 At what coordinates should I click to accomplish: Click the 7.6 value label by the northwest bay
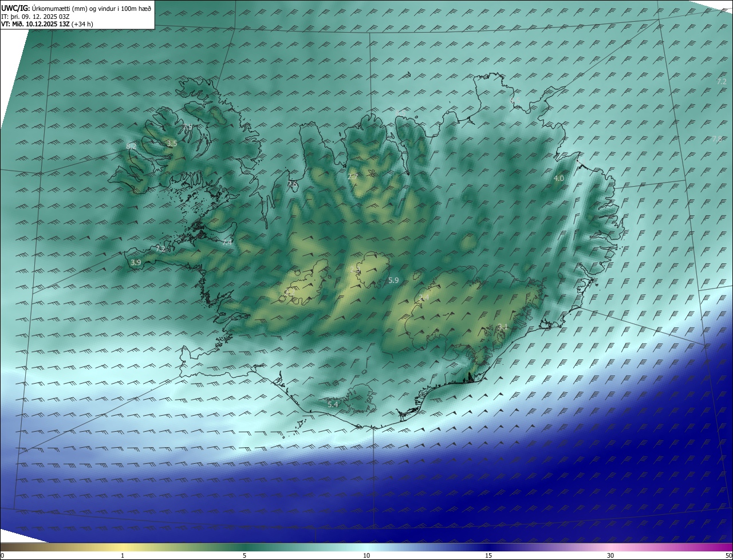pyautogui.click(x=293, y=184)
